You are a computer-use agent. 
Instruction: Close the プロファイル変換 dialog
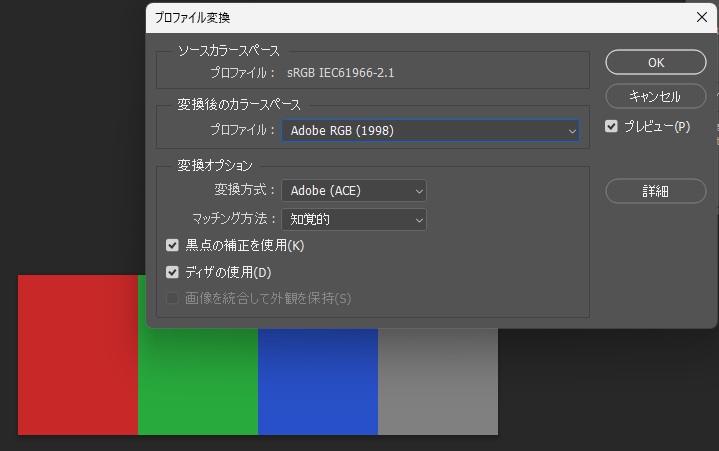[702, 17]
